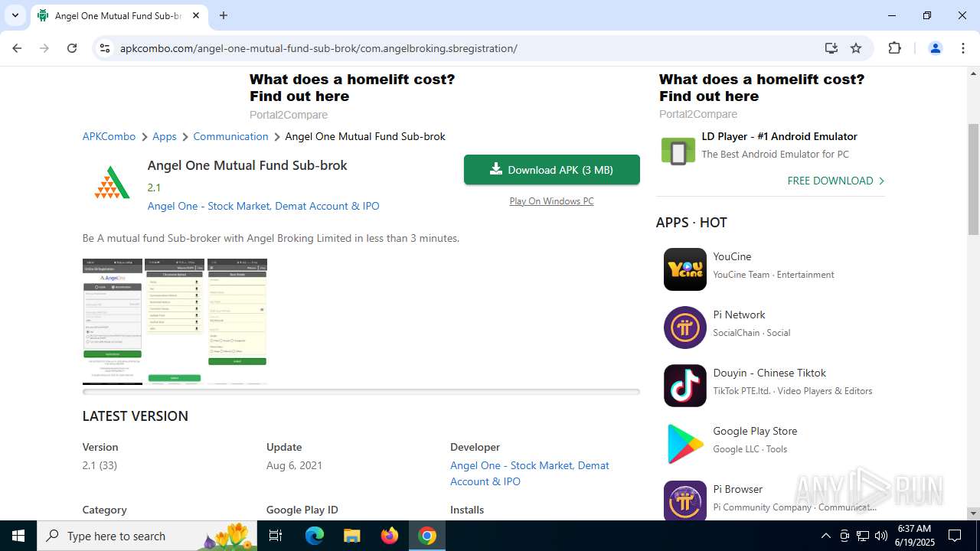Open Microsoft Edge from taskbar
This screenshot has height=551, width=980.
coord(315,536)
